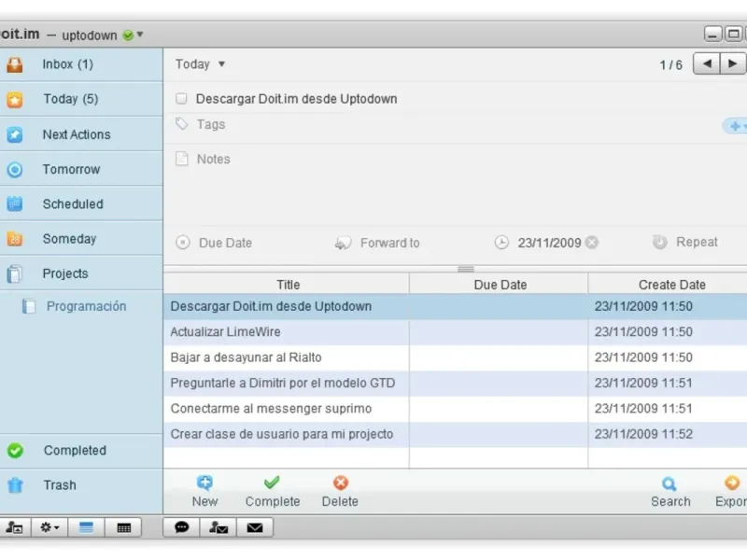Mark the task Complete
The width and height of the screenshot is (747, 560).
point(273,492)
